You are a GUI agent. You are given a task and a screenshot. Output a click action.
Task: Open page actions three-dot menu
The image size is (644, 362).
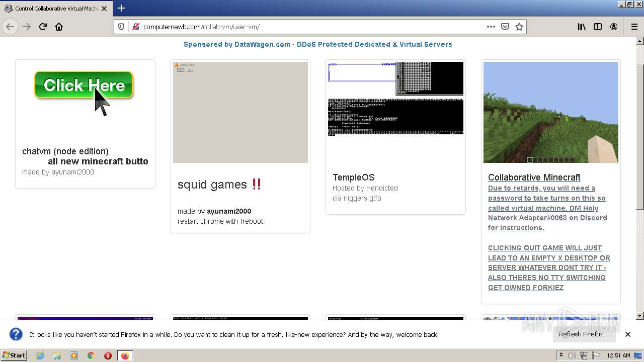[x=491, y=27]
